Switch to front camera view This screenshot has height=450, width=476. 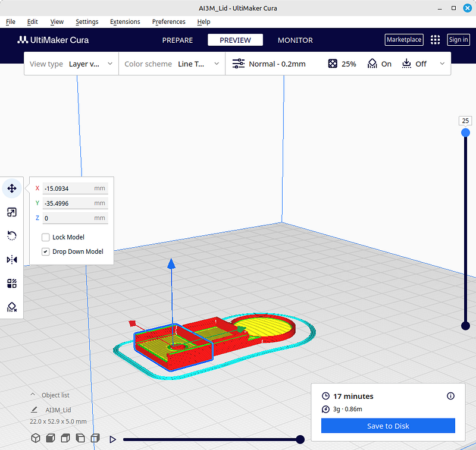point(51,438)
